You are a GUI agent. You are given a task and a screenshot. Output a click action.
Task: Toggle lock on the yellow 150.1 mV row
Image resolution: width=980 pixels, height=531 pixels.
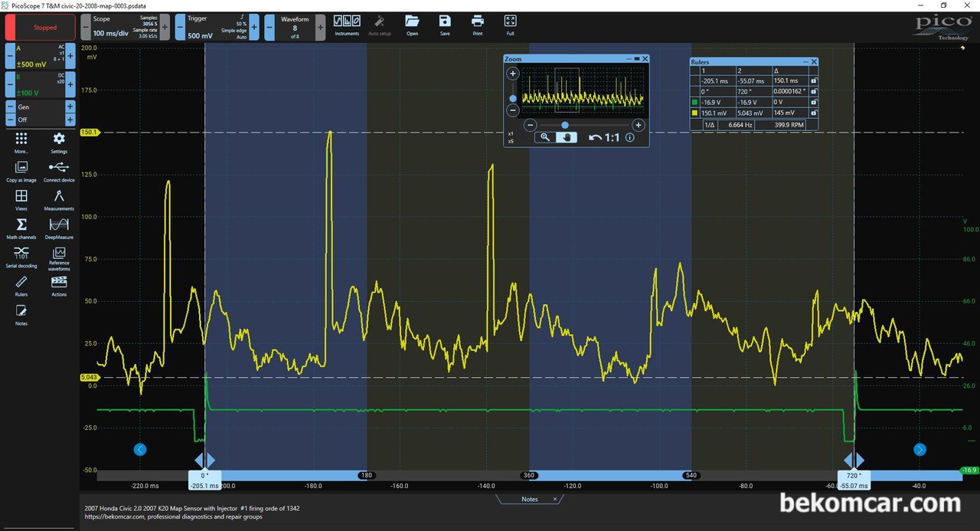pyautogui.click(x=813, y=113)
